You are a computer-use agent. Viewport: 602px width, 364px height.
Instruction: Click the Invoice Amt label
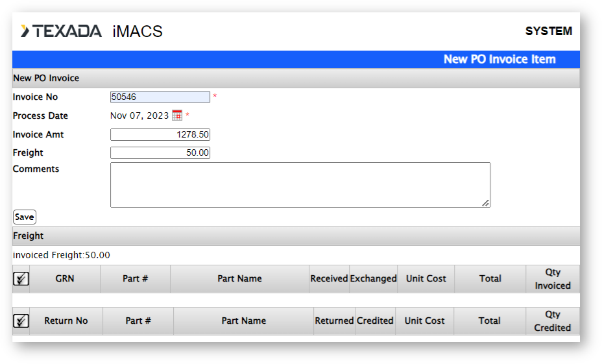coord(38,134)
